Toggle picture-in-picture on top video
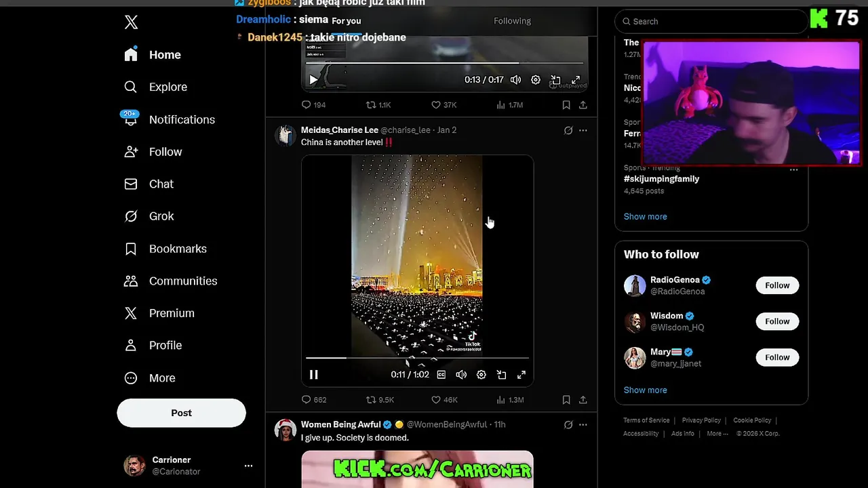The image size is (868, 488). click(555, 80)
